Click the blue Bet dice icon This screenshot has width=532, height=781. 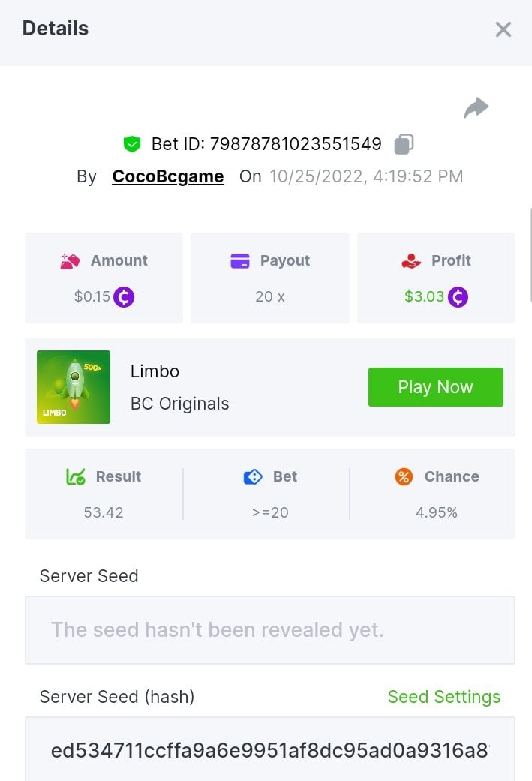point(253,476)
